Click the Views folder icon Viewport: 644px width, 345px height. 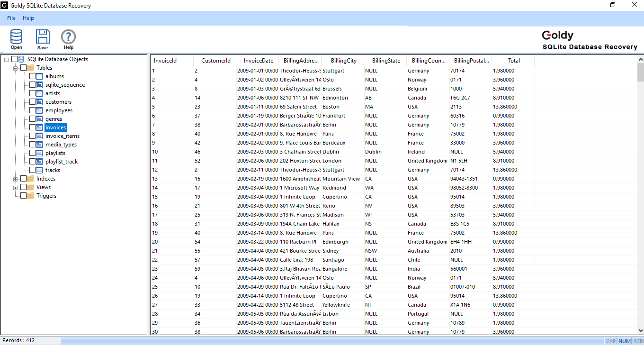click(x=30, y=187)
